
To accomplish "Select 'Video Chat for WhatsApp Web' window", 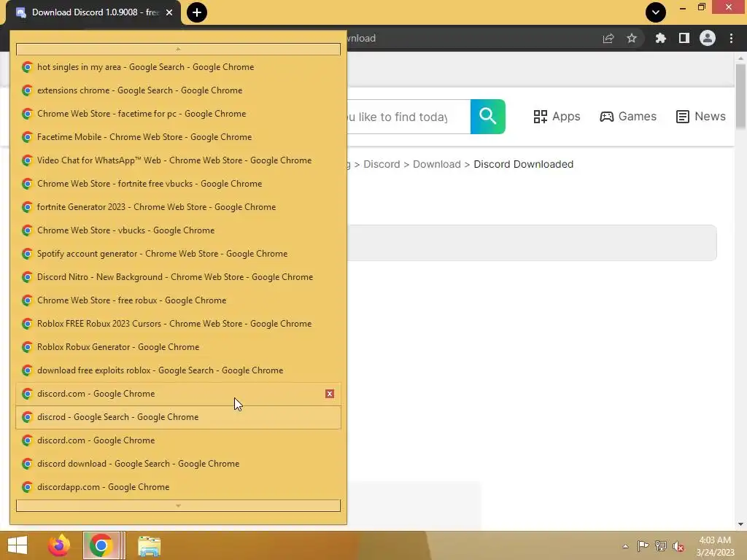I will coord(178,160).
